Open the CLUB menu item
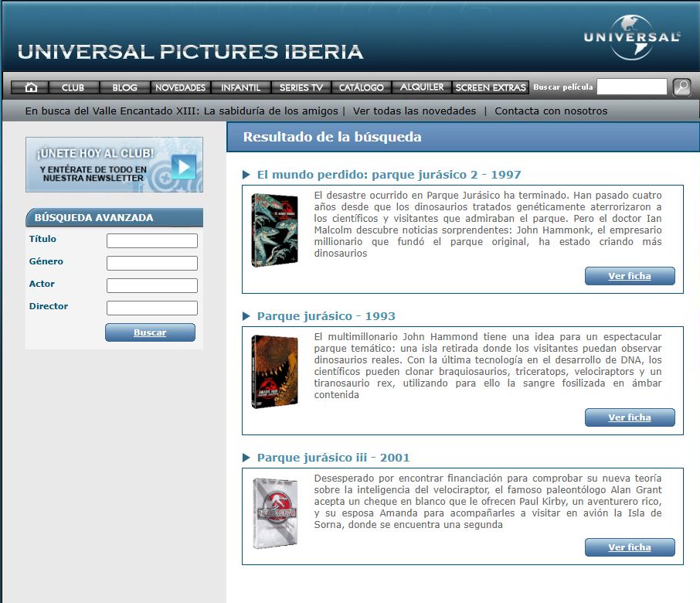The width and height of the screenshot is (700, 603). pos(73,87)
